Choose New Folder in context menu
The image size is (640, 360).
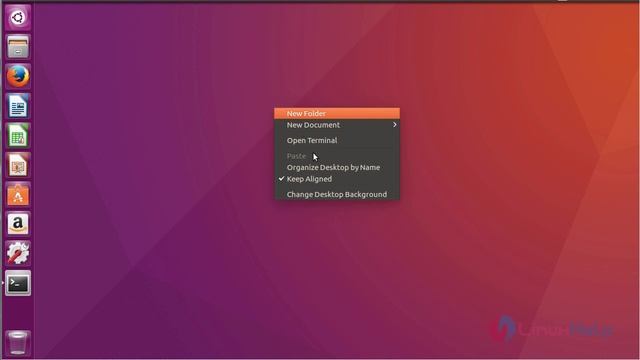coord(337,113)
